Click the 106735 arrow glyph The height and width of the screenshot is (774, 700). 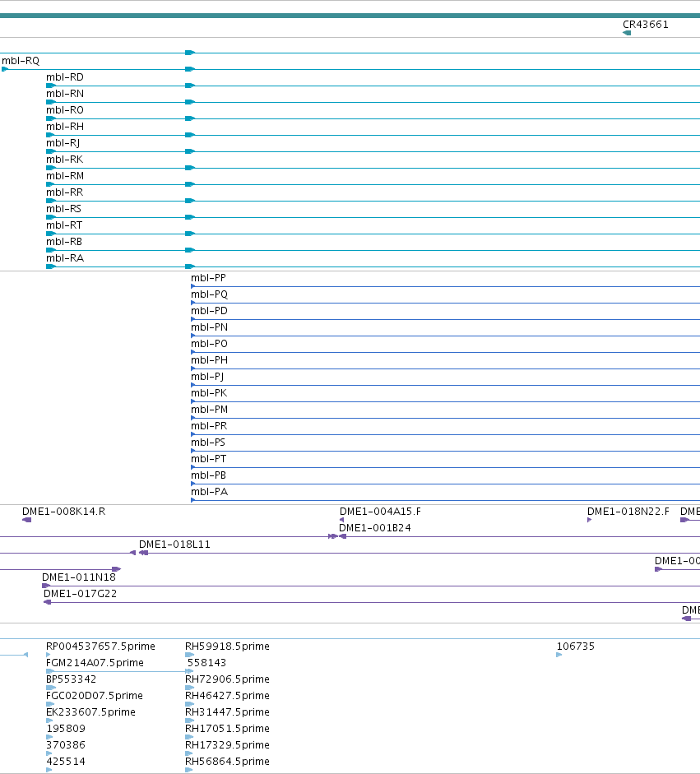(x=559, y=655)
